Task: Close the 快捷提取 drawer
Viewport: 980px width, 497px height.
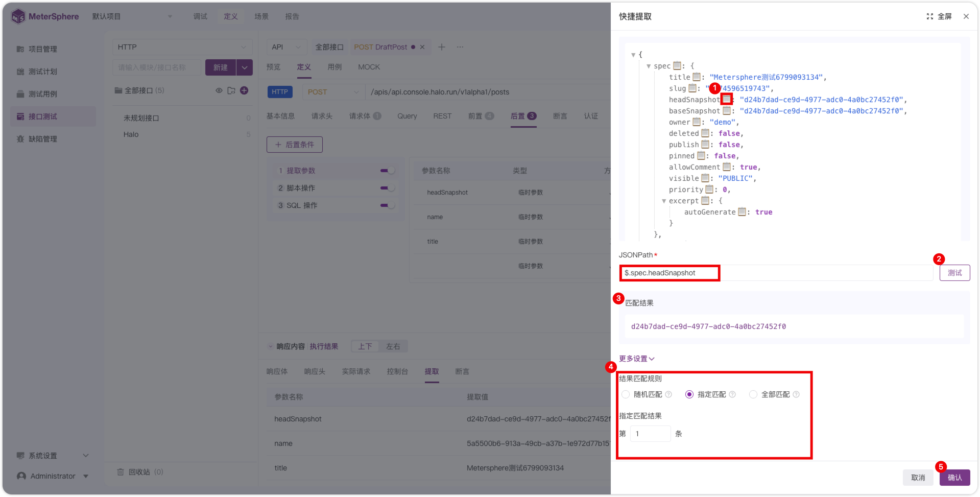Action: 966,16
